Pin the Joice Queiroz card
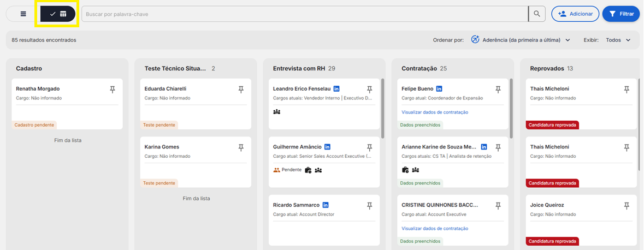 [x=627, y=206]
